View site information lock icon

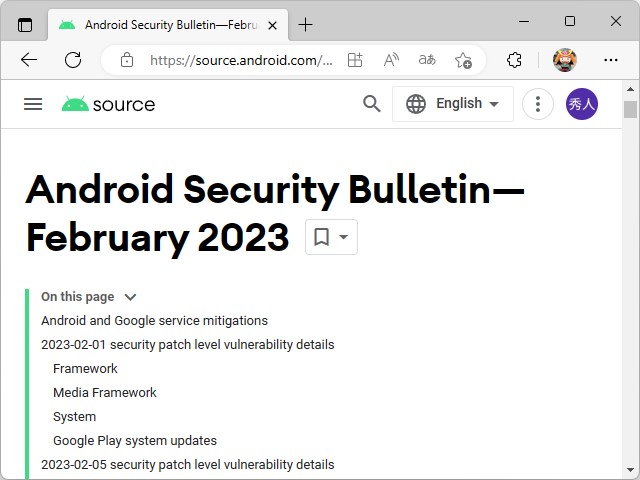pos(127,60)
